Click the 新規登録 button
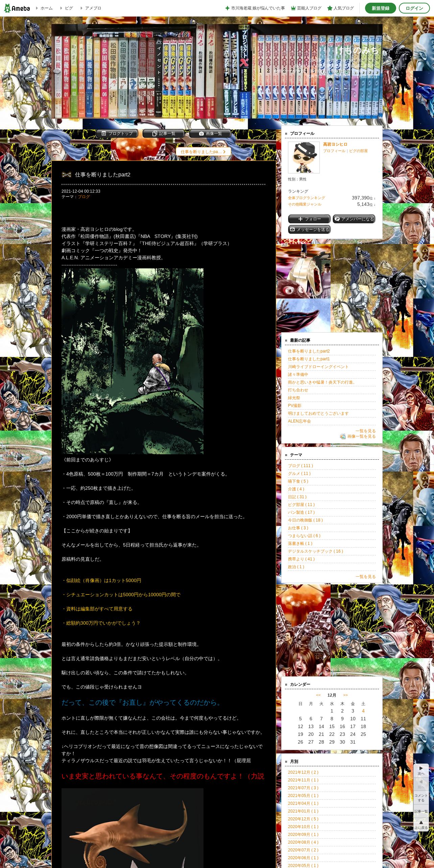This screenshot has width=434, height=868. point(380,8)
